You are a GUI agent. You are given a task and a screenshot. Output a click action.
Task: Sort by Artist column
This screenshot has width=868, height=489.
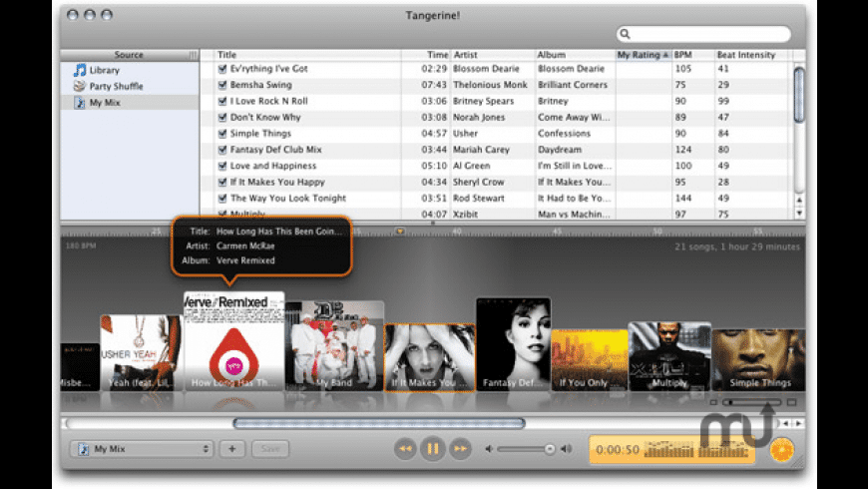(493, 55)
